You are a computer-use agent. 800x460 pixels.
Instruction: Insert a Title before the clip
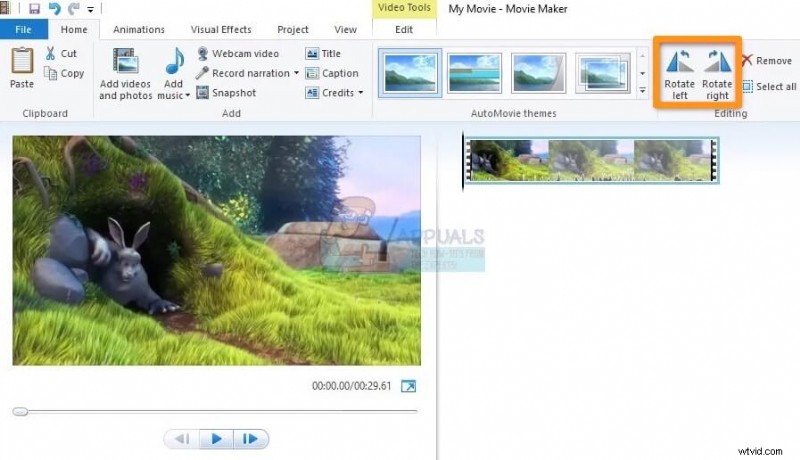(323, 53)
